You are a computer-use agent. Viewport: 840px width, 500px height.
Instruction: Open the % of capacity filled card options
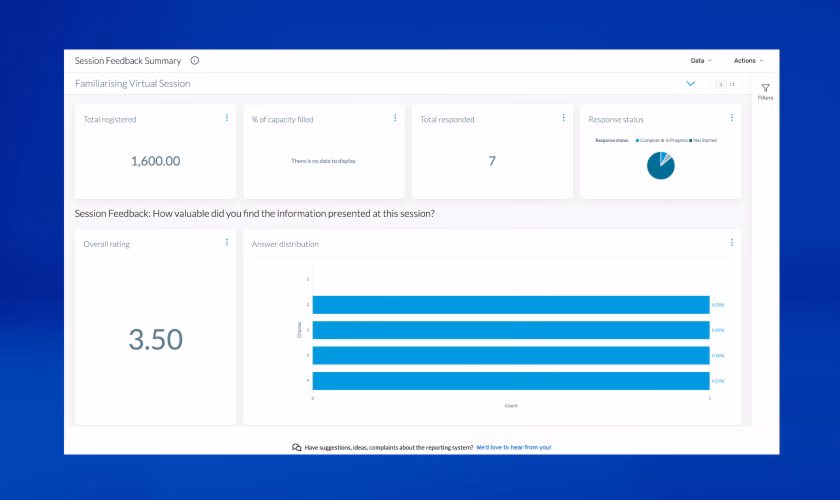pyautogui.click(x=395, y=118)
